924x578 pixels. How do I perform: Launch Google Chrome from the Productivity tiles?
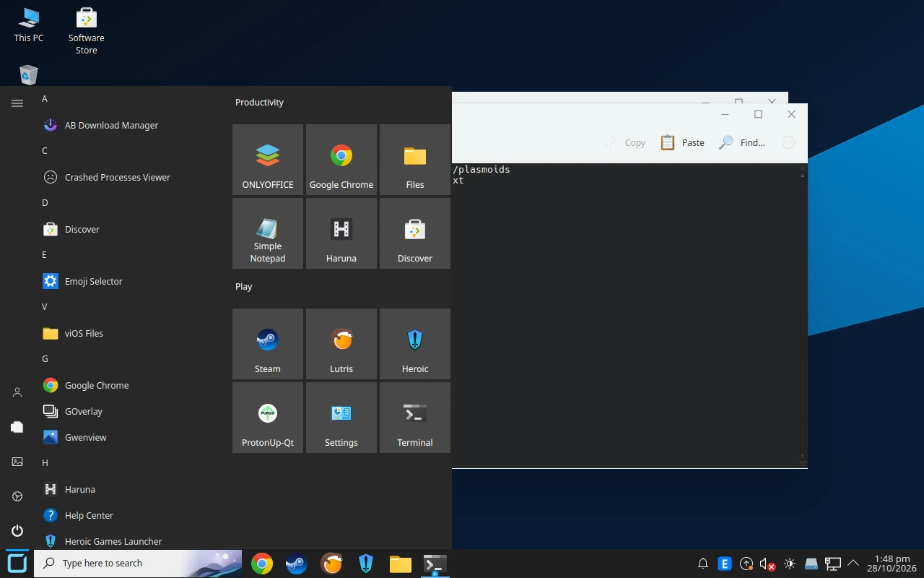click(341, 160)
